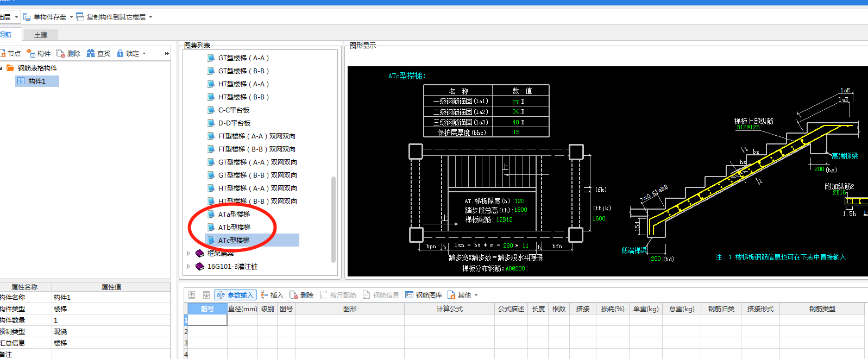Click 复制构件到其它楼层 toolbar button
The height and width of the screenshot is (359, 868).
coord(111,17)
